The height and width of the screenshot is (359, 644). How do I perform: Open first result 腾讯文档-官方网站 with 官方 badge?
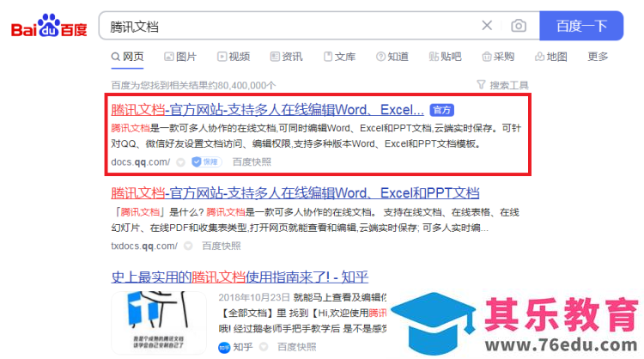click(267, 110)
